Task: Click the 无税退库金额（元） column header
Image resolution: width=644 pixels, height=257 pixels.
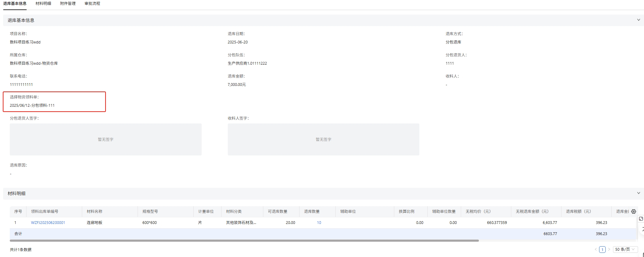Action: (532, 211)
